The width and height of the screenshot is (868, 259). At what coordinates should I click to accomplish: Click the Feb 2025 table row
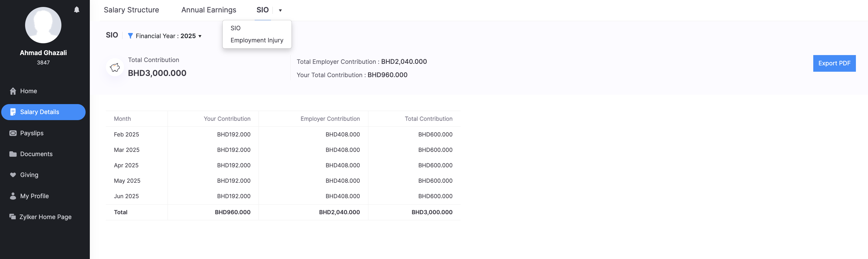click(283, 134)
